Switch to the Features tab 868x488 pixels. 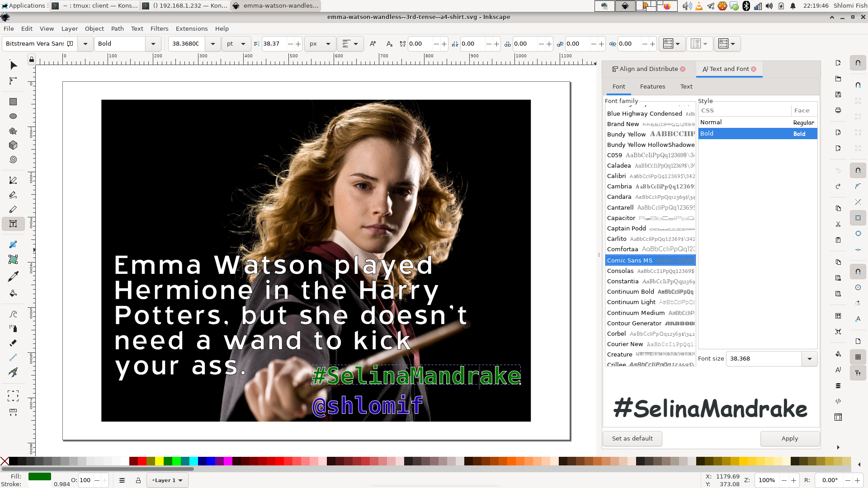tap(652, 87)
